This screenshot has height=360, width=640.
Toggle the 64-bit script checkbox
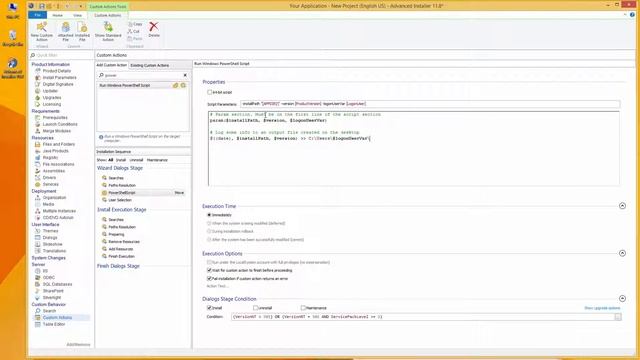pyautogui.click(x=209, y=92)
